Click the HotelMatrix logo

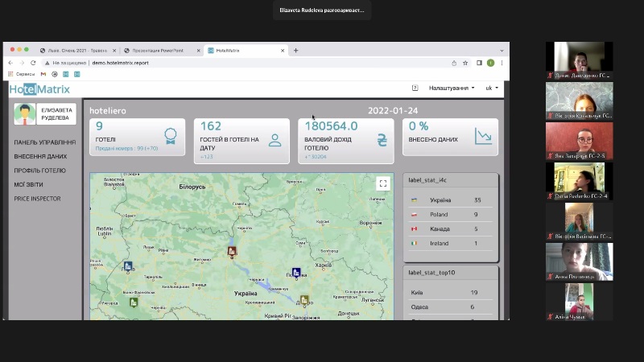pos(39,88)
